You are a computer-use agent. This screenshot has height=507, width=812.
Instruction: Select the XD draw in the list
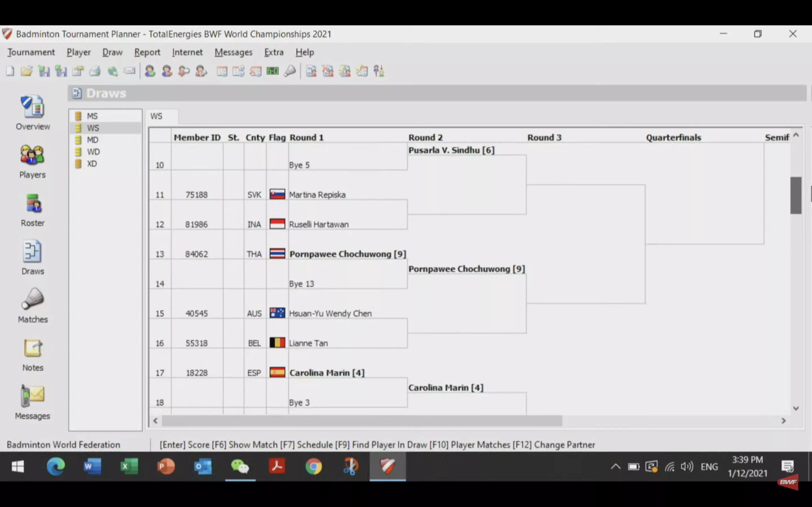coord(92,164)
